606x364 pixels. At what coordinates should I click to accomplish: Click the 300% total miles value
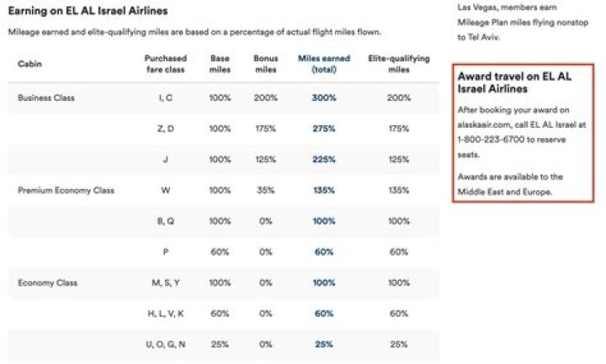click(x=324, y=98)
